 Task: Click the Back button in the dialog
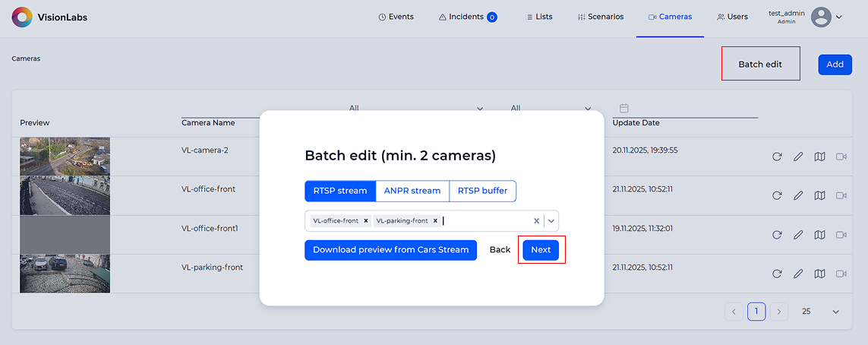(x=500, y=250)
